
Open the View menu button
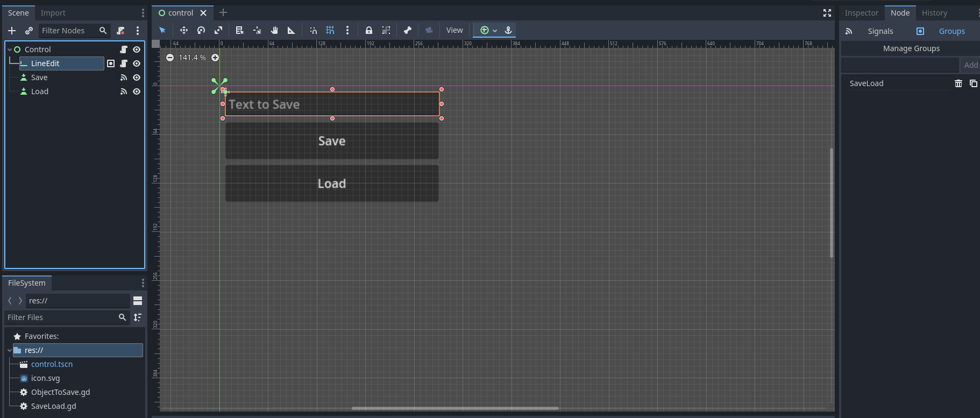coord(455,30)
